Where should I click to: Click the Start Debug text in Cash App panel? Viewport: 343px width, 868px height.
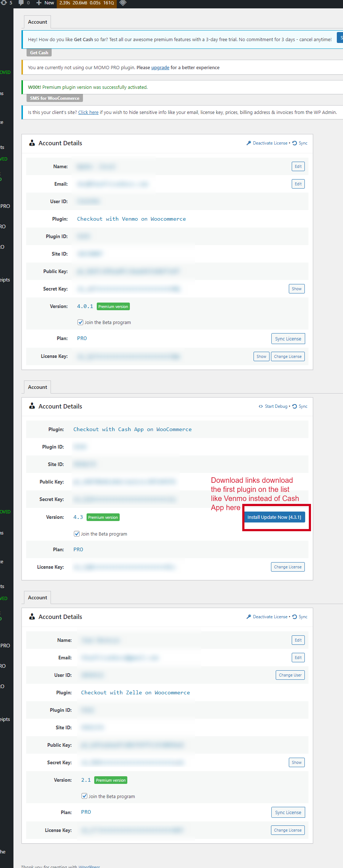pyautogui.click(x=276, y=406)
